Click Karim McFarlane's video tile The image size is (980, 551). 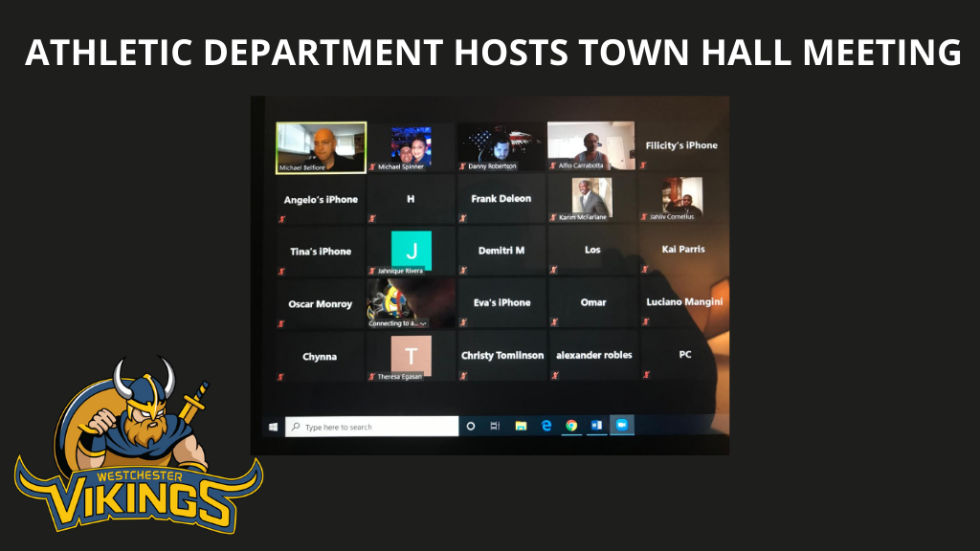click(591, 197)
